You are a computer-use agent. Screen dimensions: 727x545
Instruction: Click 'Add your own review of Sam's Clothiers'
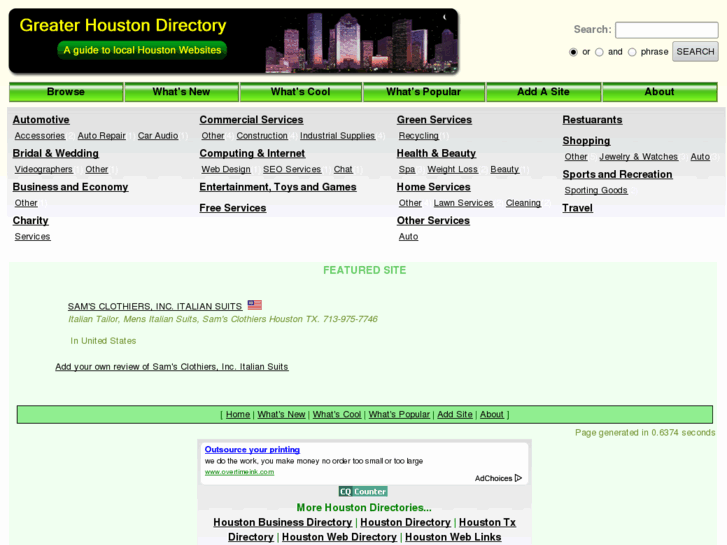pyautogui.click(x=172, y=366)
